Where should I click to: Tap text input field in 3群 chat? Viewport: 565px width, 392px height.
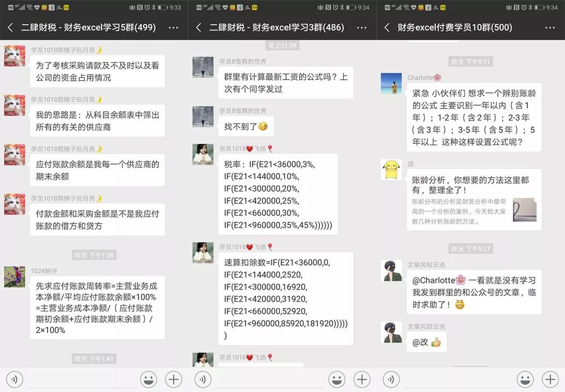[270, 379]
